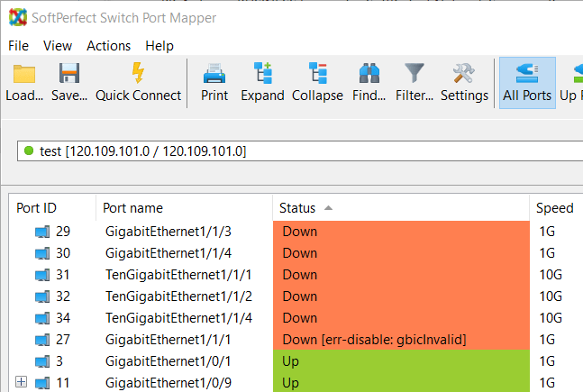Viewport: 583px width, 392px height.
Task: Open the View menu
Action: pos(58,46)
